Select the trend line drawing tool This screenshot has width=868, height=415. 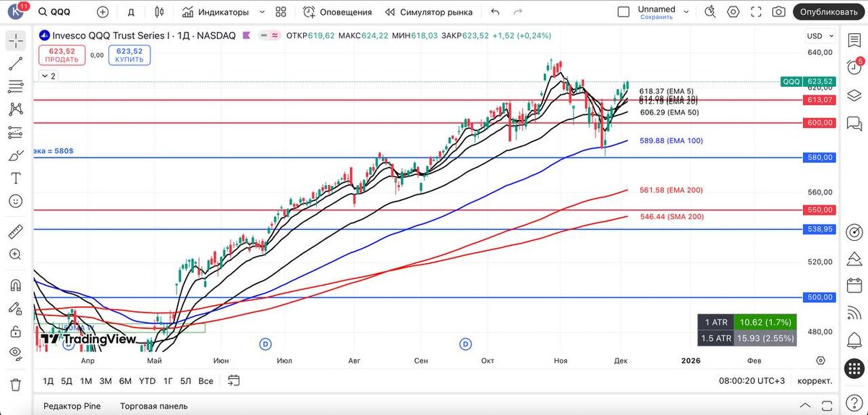click(15, 64)
